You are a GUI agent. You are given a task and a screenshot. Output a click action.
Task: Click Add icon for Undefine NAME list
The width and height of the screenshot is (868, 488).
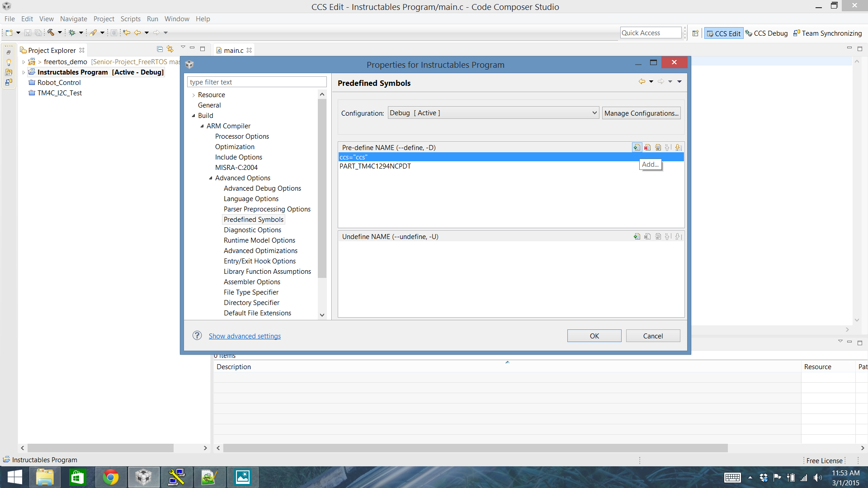pos(637,236)
